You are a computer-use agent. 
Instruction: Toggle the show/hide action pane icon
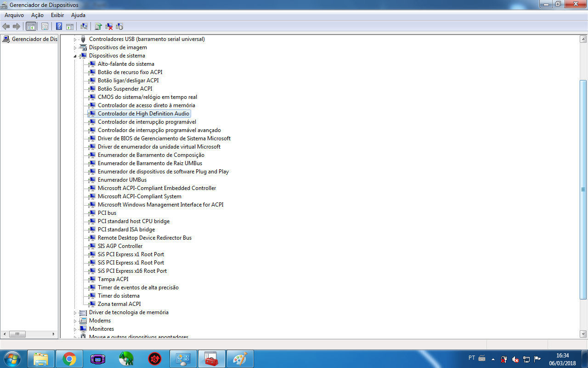pyautogui.click(x=70, y=26)
